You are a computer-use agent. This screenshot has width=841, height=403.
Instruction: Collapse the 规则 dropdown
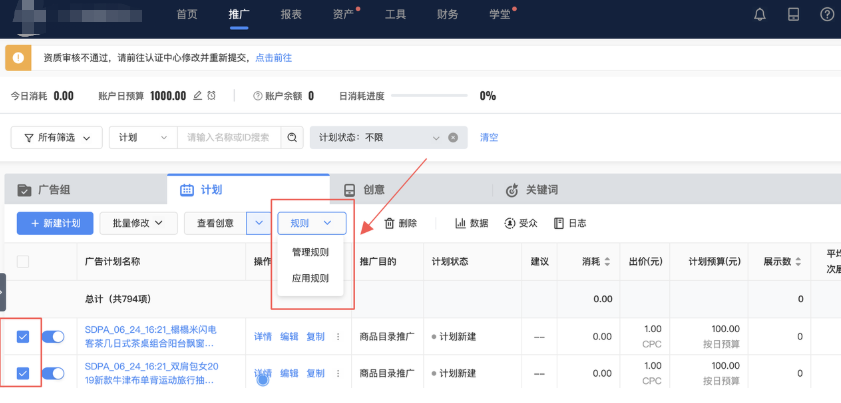click(x=312, y=223)
